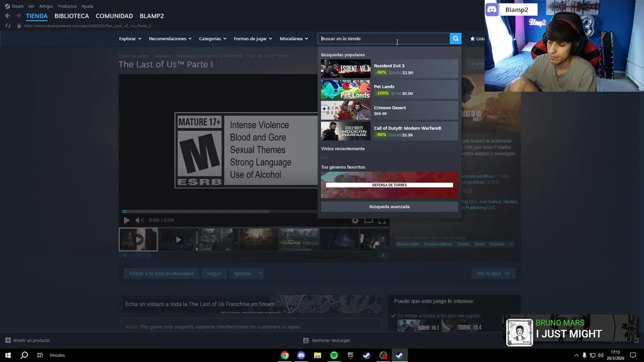Select Crimson Desert search suggestion
Viewport: 644px width, 362px height.
point(389,111)
